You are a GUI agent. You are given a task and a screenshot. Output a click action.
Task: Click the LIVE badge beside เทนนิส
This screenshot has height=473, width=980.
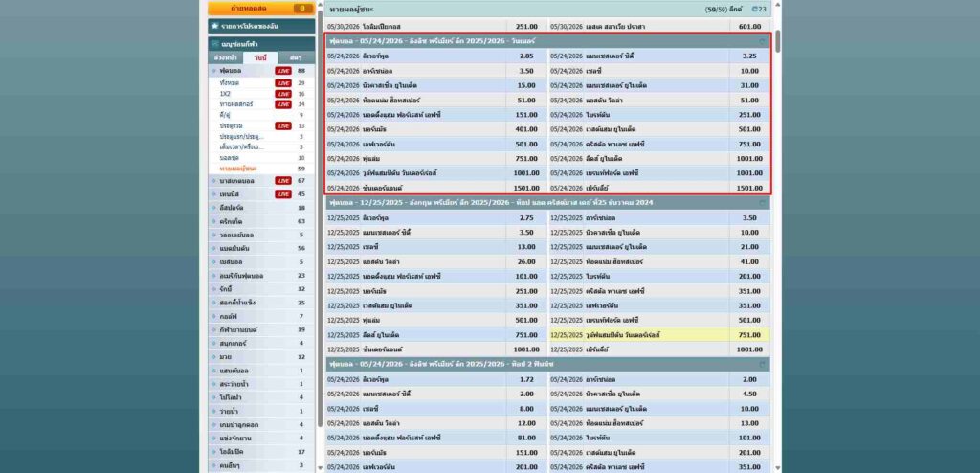[x=283, y=193]
